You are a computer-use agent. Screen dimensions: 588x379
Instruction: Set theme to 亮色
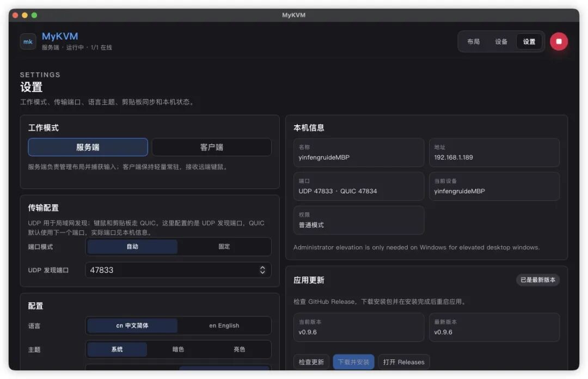tap(239, 350)
